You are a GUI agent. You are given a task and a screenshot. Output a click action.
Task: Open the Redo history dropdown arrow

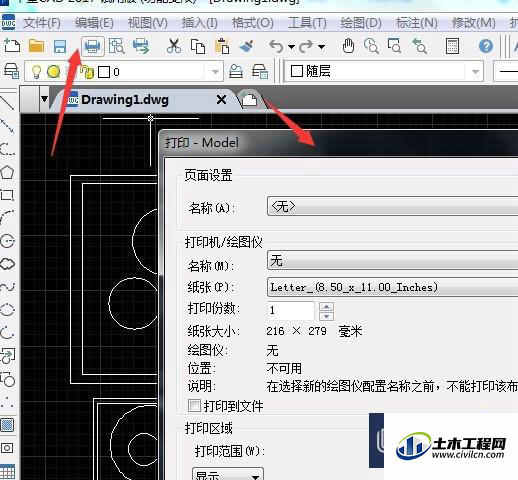pos(321,47)
